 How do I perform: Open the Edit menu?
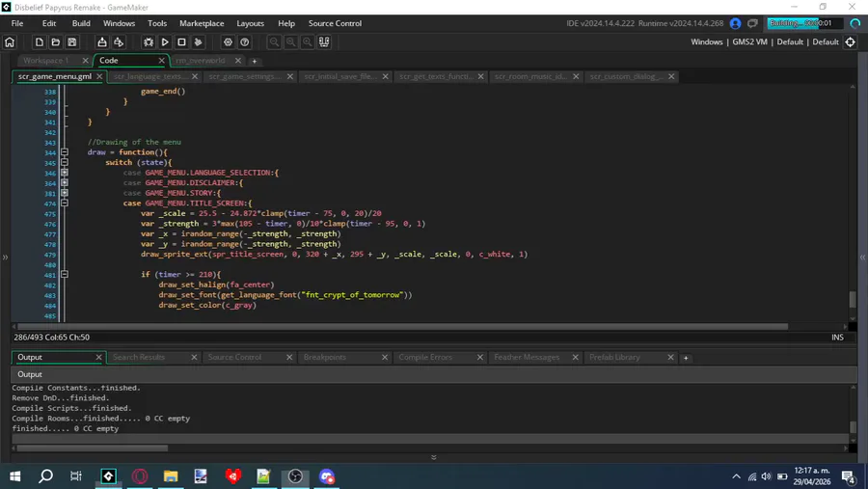pos(49,23)
